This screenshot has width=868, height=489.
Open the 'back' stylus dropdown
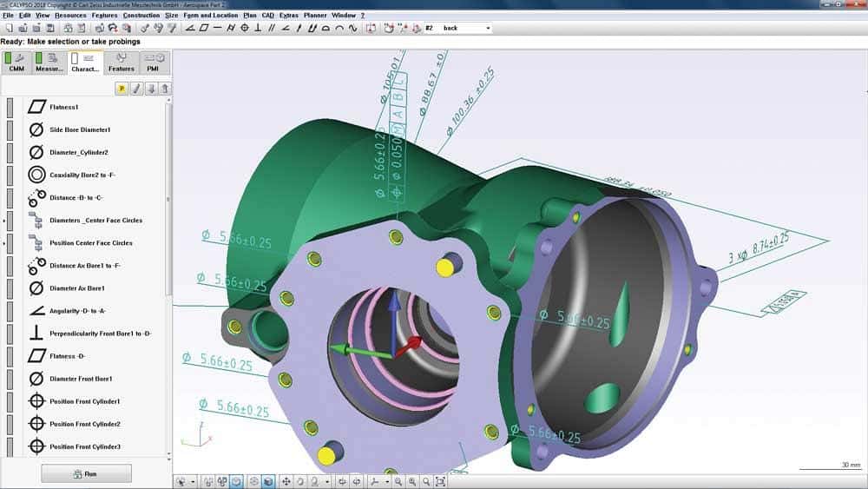click(488, 29)
